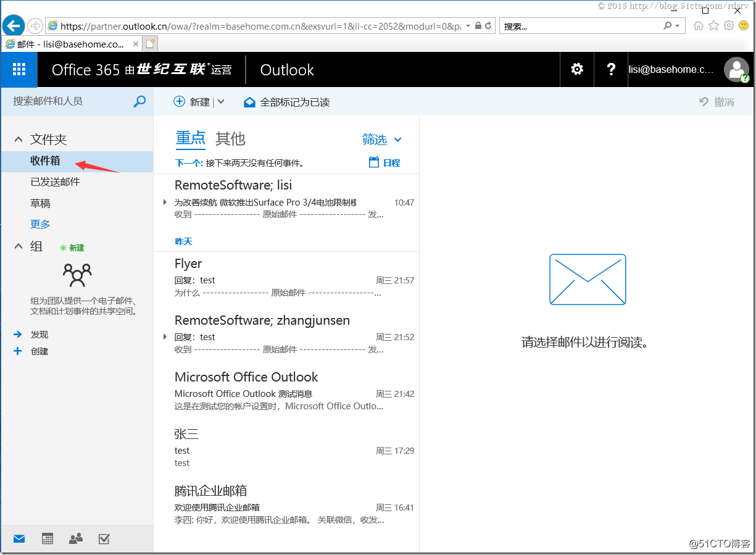The width and height of the screenshot is (756, 555).
Task: Open the 筛选 filter dropdown
Action: (382, 140)
